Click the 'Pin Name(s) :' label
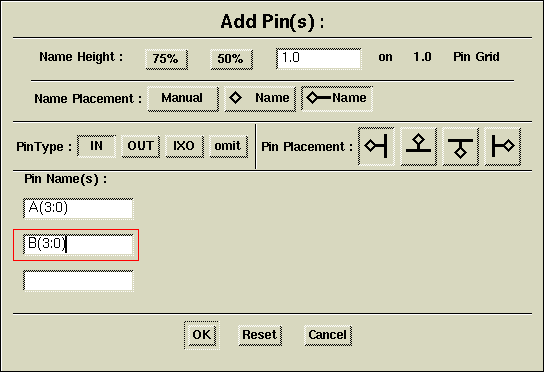The width and height of the screenshot is (545, 373). [x=65, y=179]
